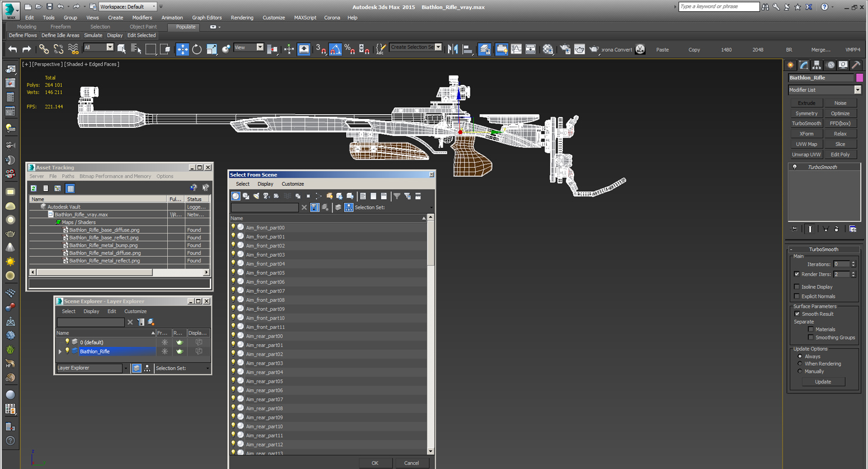This screenshot has width=868, height=469.
Task: Click Refresh icon in Asset Tracking
Action: click(34, 188)
